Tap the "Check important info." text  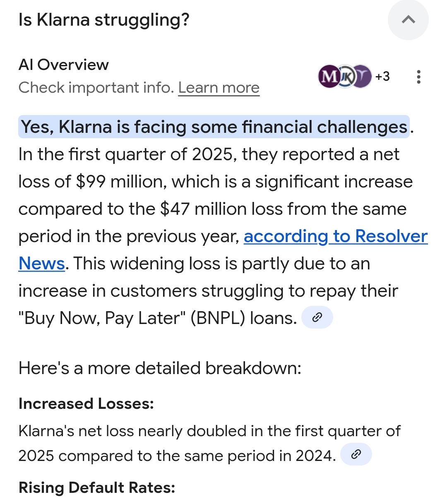pyautogui.click(x=96, y=88)
